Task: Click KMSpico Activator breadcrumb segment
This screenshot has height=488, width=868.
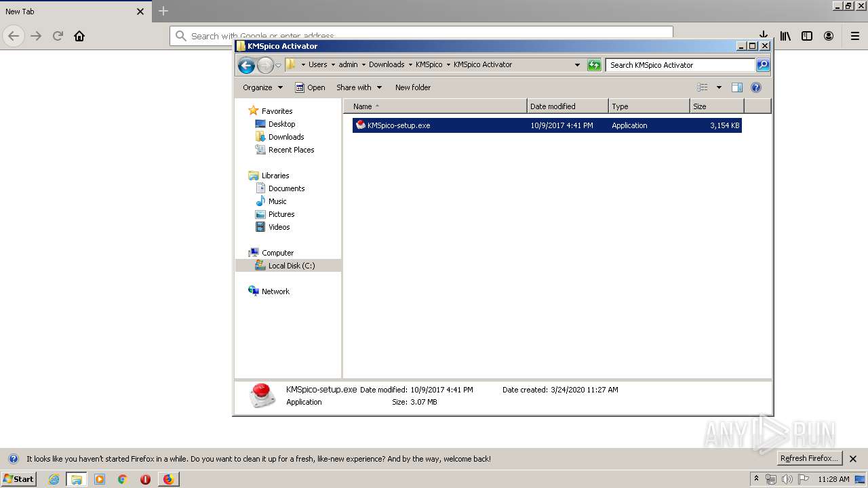Action: [483, 65]
